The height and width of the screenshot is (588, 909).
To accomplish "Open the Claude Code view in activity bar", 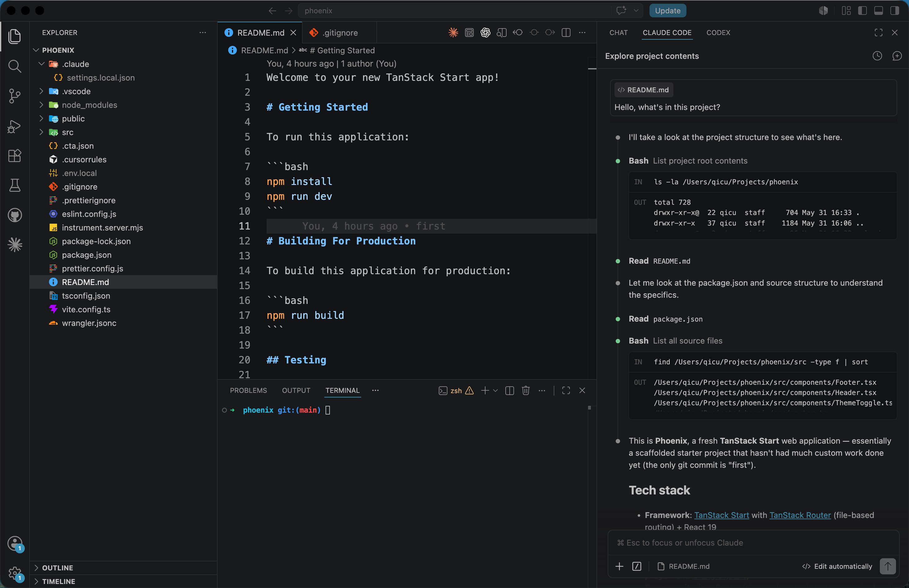I will click(15, 244).
